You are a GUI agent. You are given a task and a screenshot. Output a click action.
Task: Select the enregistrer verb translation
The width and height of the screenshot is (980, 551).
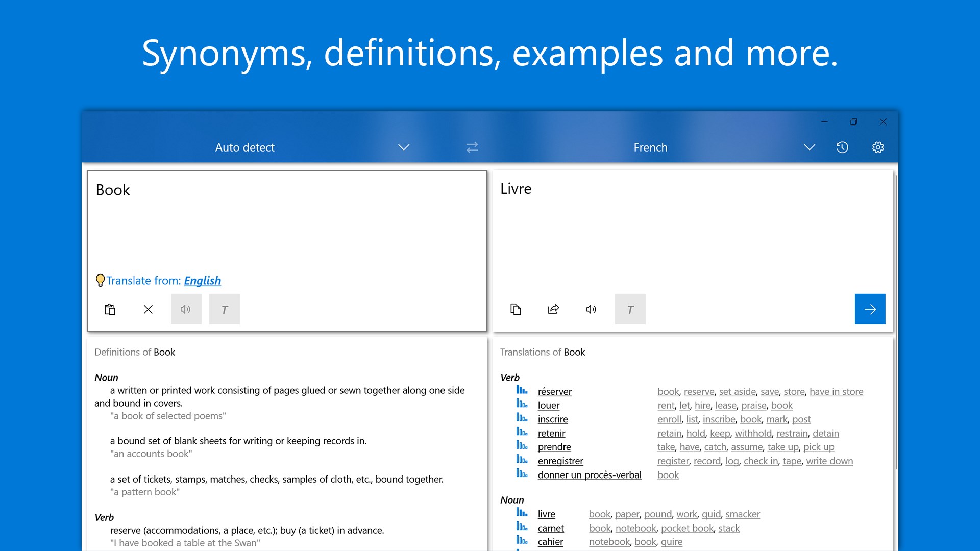[560, 461]
